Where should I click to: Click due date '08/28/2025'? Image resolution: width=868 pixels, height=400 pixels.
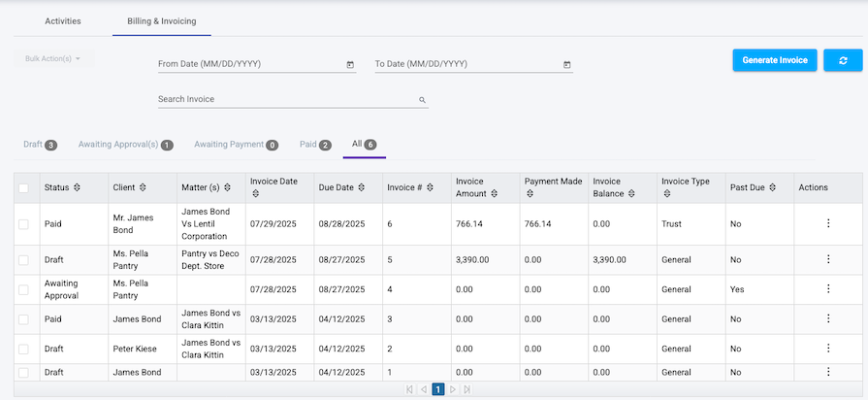coord(341,224)
